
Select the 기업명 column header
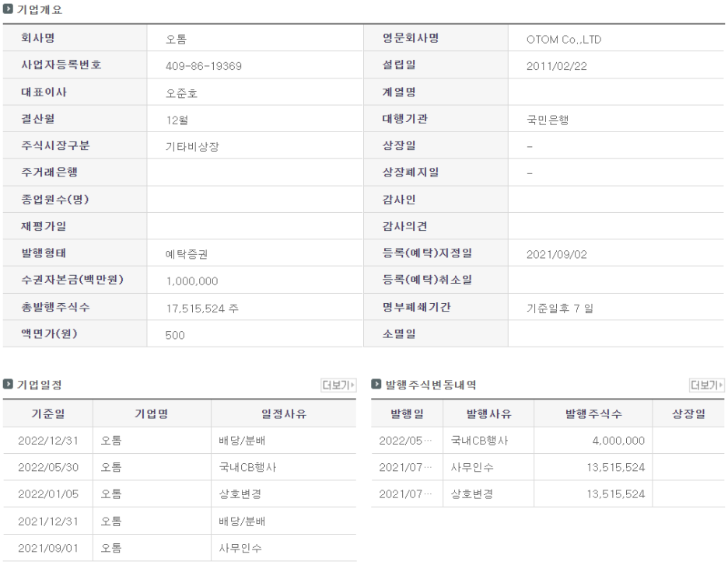152,413
